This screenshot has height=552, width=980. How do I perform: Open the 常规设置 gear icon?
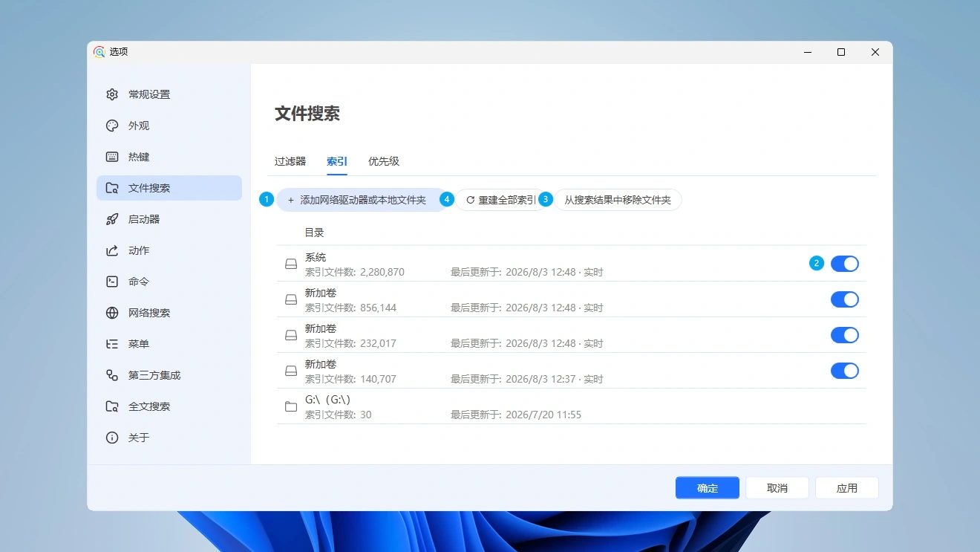point(112,94)
